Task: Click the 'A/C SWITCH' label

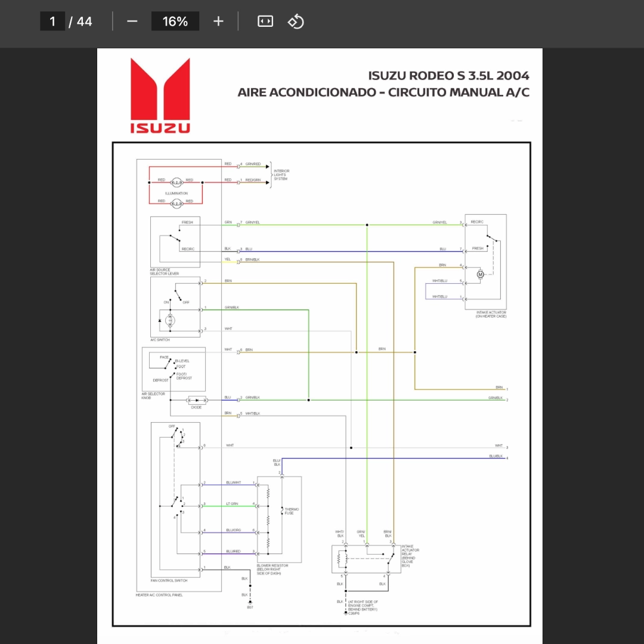Action: [160, 340]
